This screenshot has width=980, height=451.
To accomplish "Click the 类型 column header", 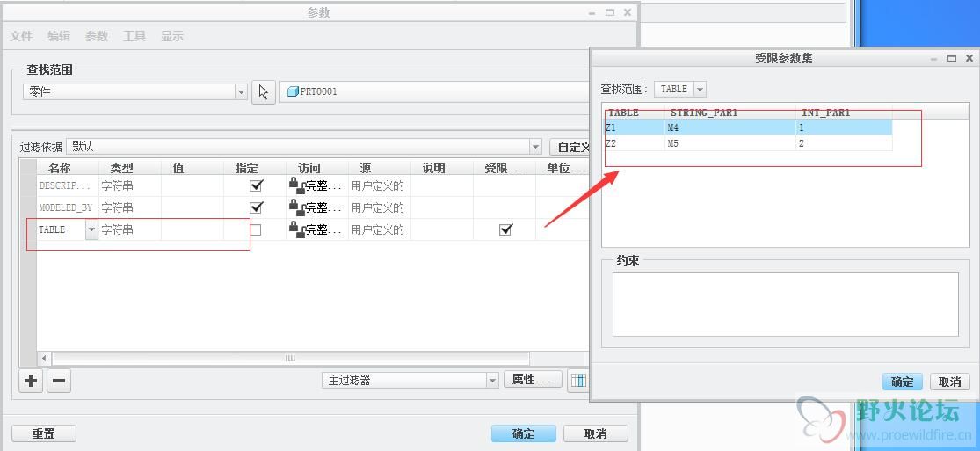I will (x=122, y=168).
